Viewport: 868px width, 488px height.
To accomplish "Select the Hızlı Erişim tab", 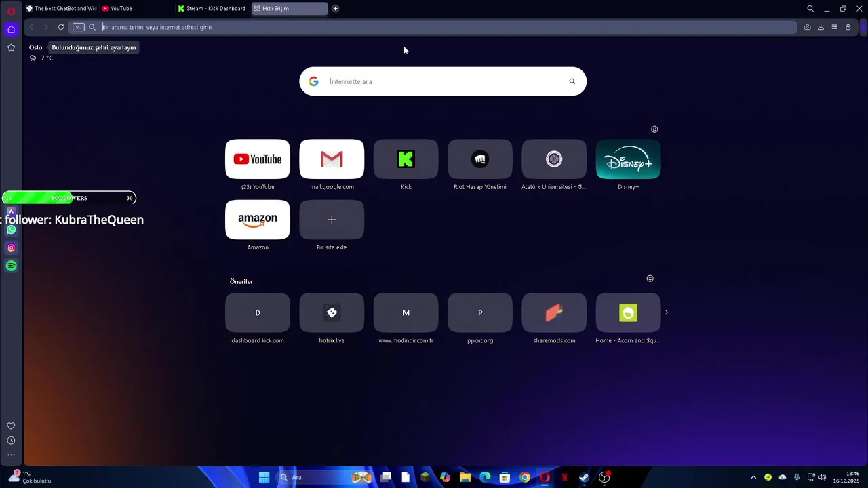I will tap(289, 9).
